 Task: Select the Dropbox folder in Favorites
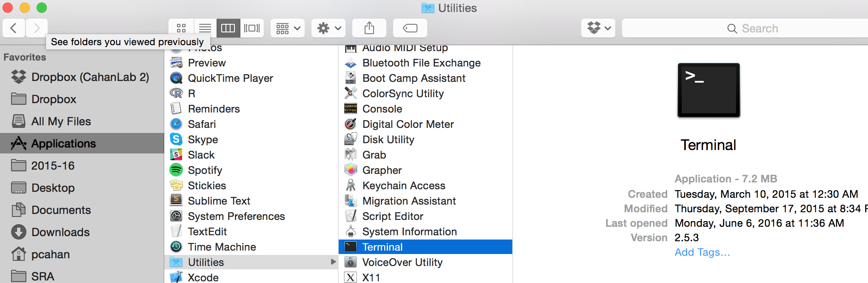(82, 99)
